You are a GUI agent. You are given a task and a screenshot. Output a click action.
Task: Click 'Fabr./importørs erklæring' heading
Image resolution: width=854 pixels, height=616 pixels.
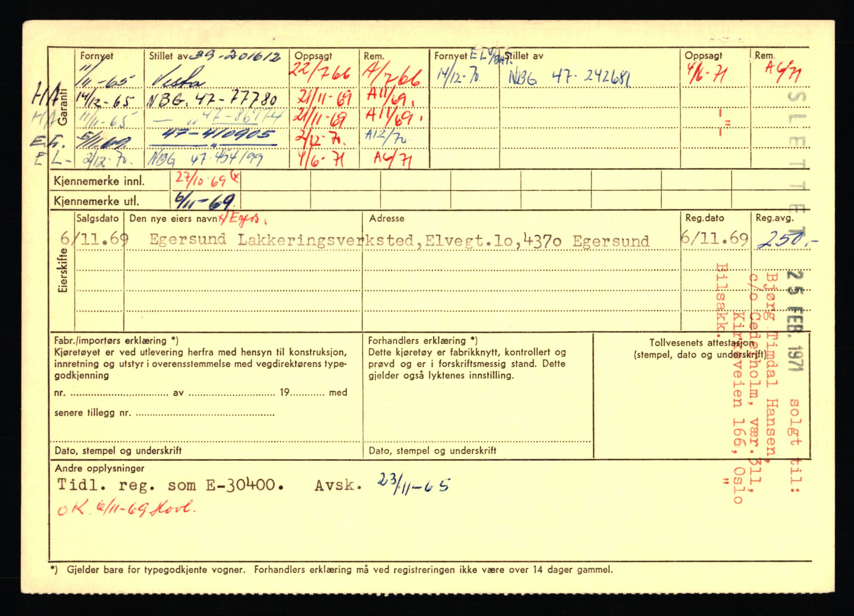pos(116,341)
